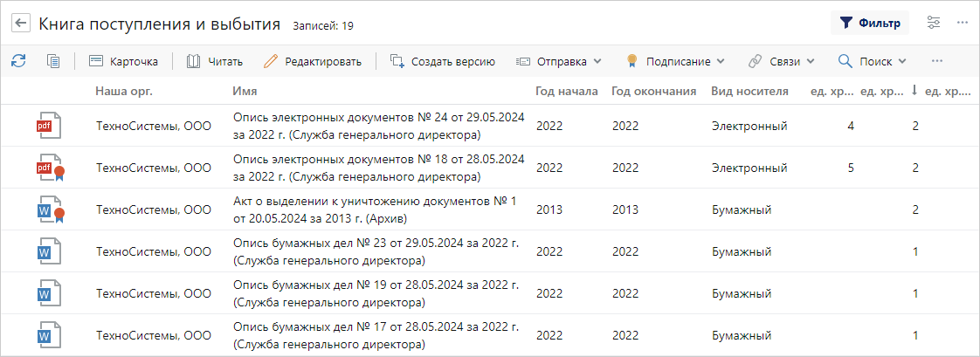Click the Карточка button
The image size is (980, 357).
[x=123, y=61]
